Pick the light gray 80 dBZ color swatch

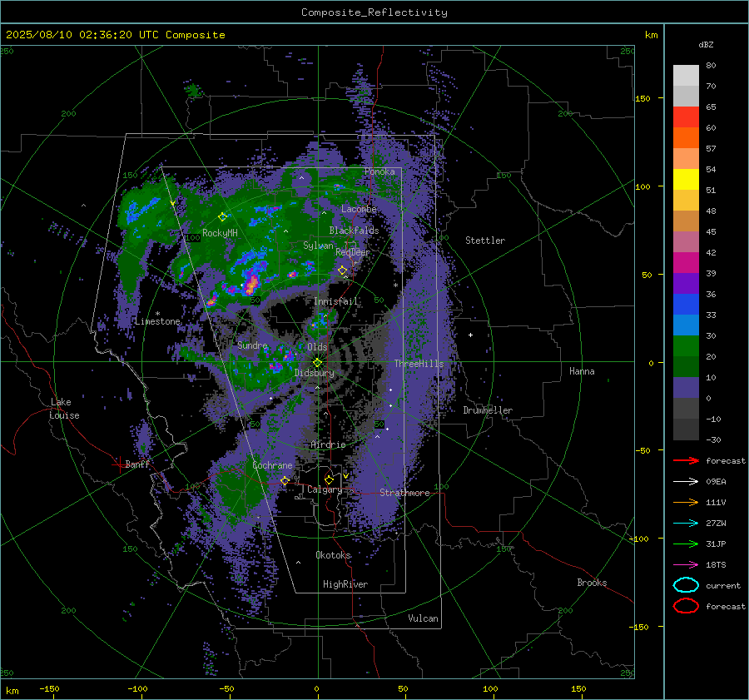(686, 75)
